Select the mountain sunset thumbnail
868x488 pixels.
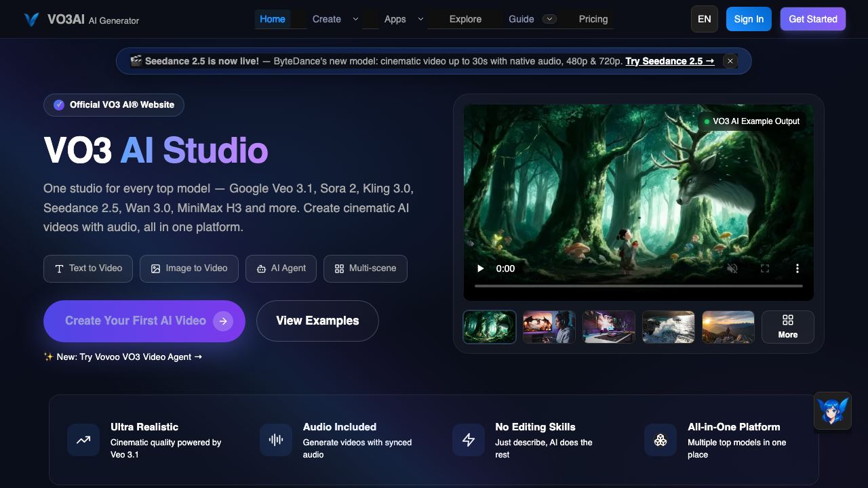[728, 327]
